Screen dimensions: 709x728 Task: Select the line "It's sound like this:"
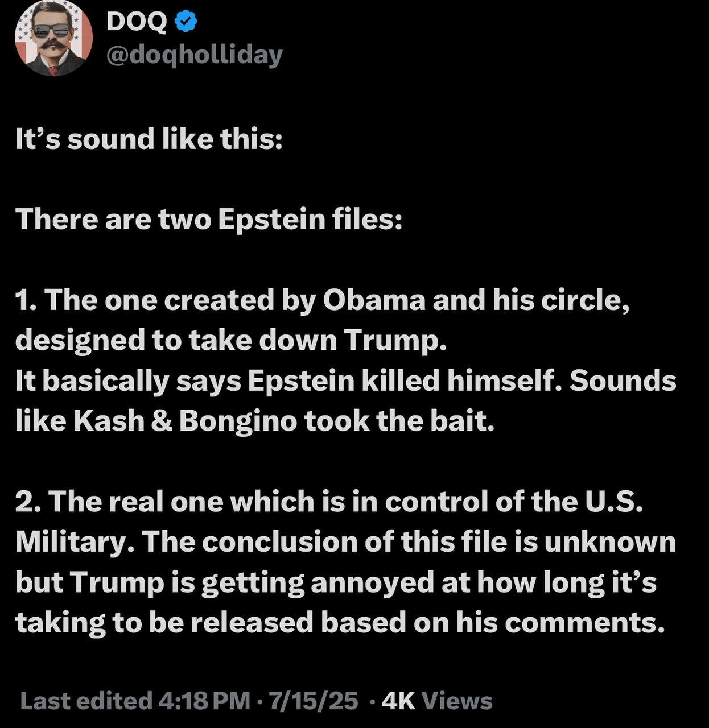tap(149, 139)
